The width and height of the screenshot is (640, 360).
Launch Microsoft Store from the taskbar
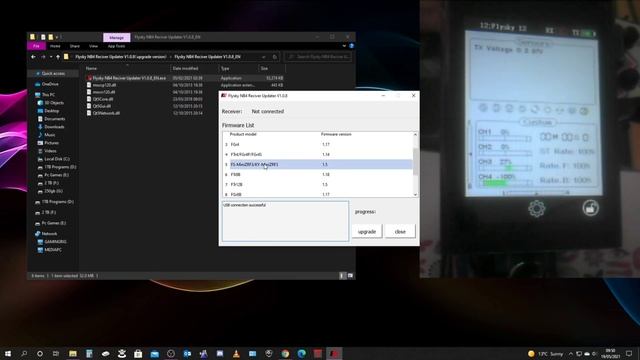point(138,353)
